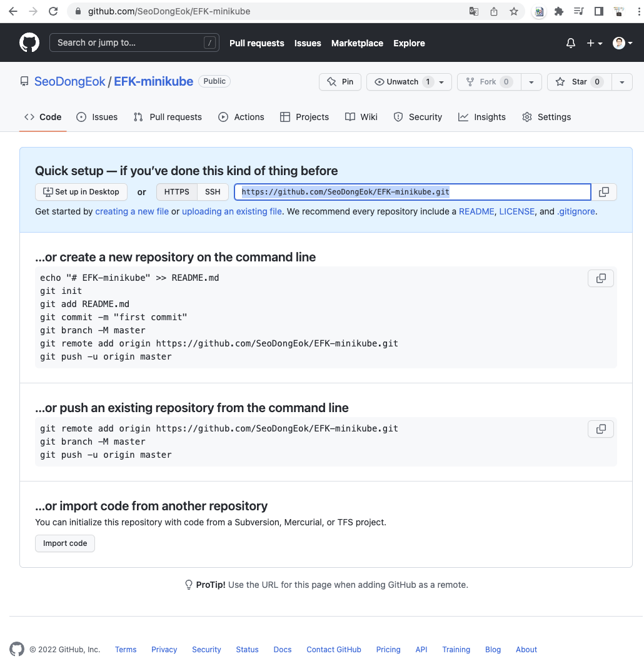644x666 pixels.
Task: Open Explore in top header
Action: [x=409, y=43]
